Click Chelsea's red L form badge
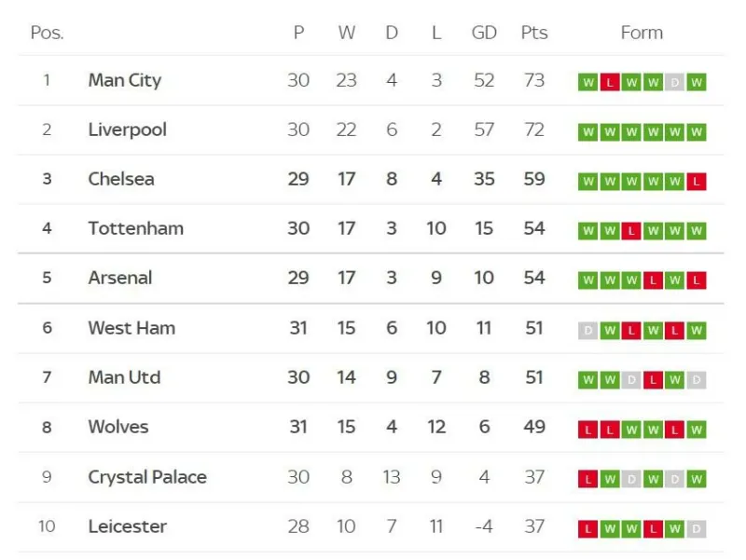Screen dimensions: 746x560 tap(697, 182)
